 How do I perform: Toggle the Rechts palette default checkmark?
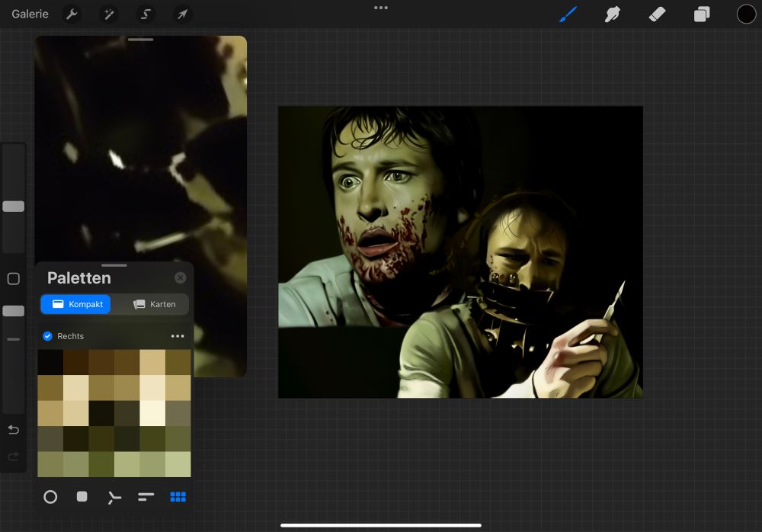[x=47, y=336]
